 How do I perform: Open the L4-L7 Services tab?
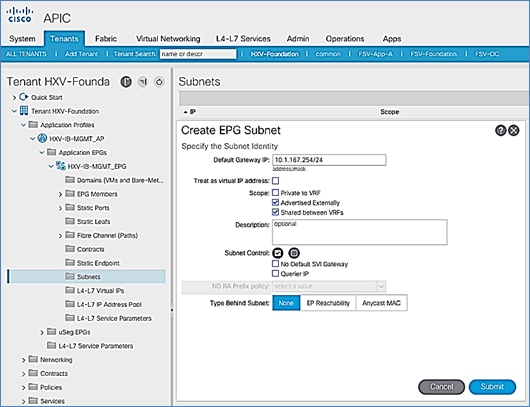pyautogui.click(x=243, y=39)
